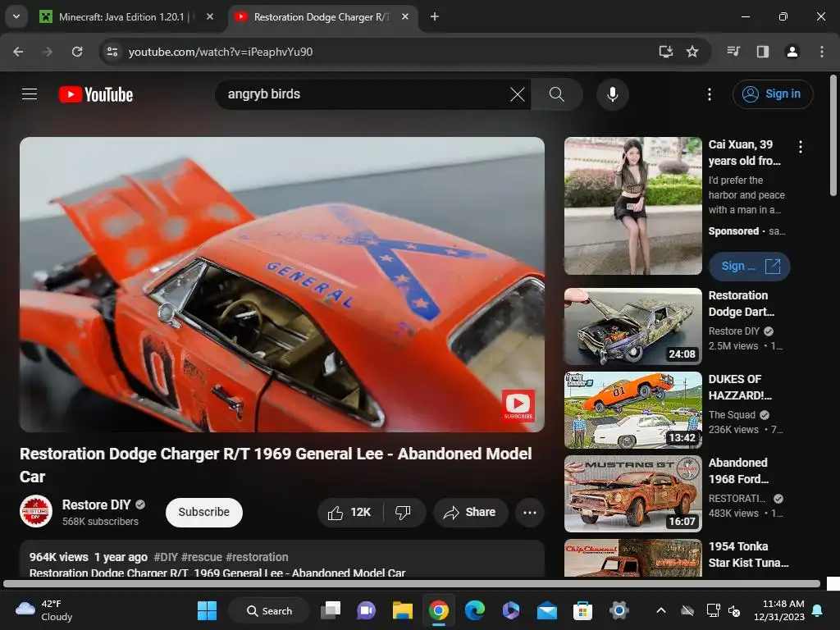The image size is (840, 630).
Task: Open more actions ellipsis under video
Action: pos(530,513)
